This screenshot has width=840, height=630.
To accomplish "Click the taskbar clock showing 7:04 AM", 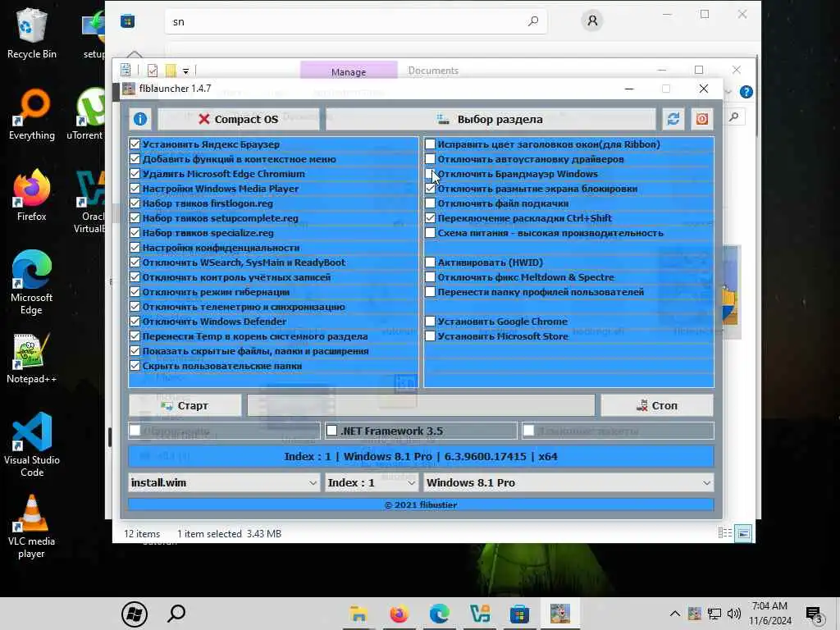I will coord(769,614).
